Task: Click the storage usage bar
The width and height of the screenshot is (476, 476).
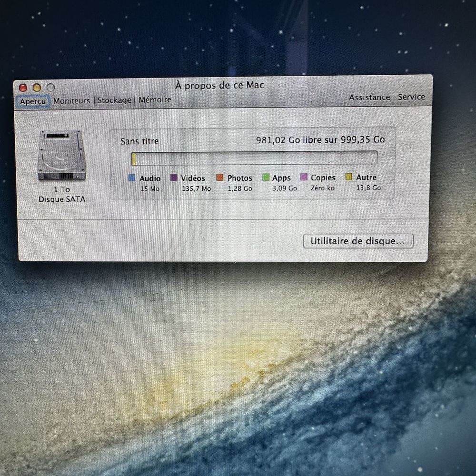Action: coord(254,158)
